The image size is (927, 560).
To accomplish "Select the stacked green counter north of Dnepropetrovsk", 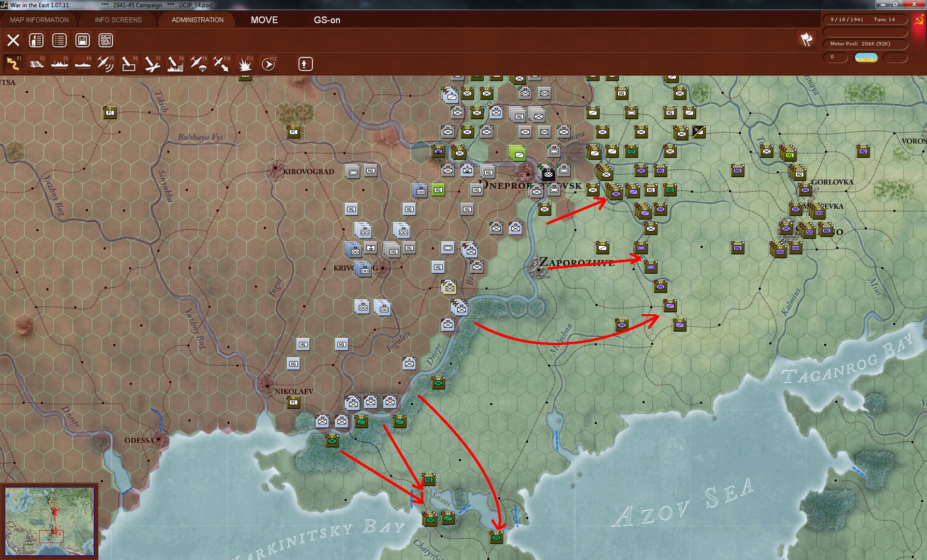I will tap(518, 154).
